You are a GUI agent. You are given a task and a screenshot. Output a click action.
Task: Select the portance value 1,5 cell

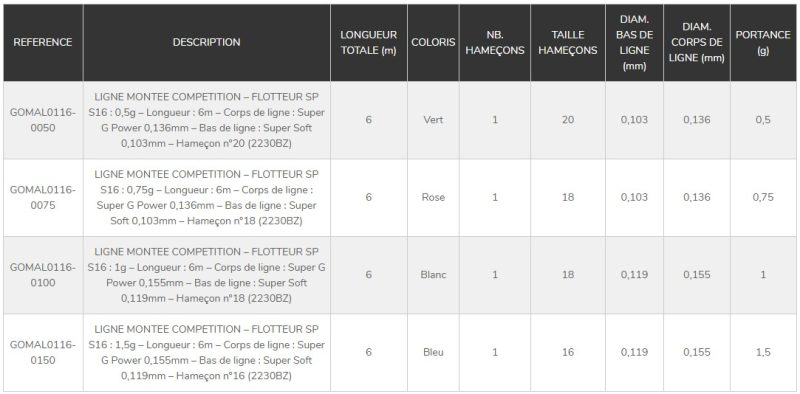763,353
